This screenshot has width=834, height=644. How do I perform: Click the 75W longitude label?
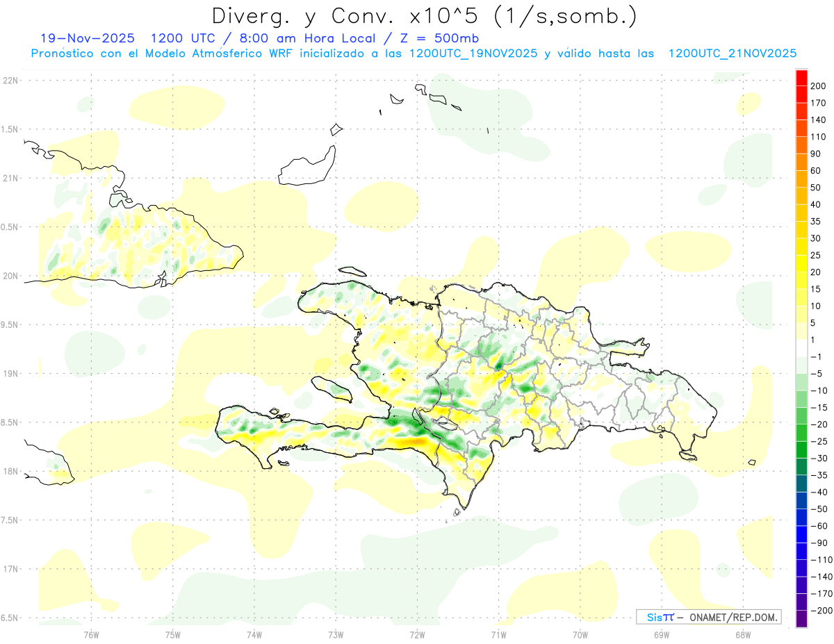point(173,634)
